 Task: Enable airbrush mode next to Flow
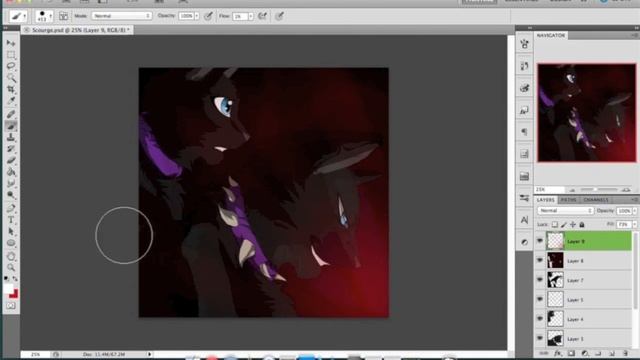[x=263, y=16]
